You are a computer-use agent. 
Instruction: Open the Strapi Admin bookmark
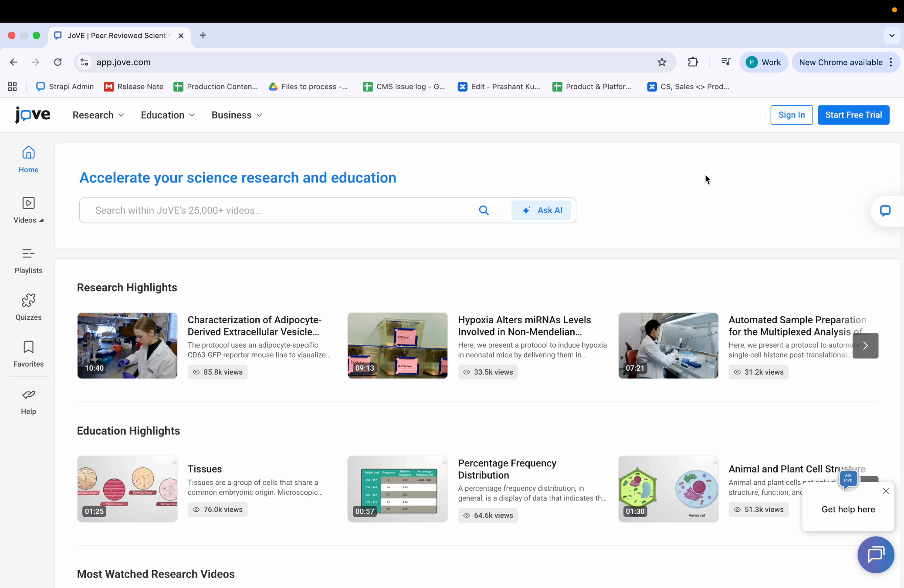(65, 87)
